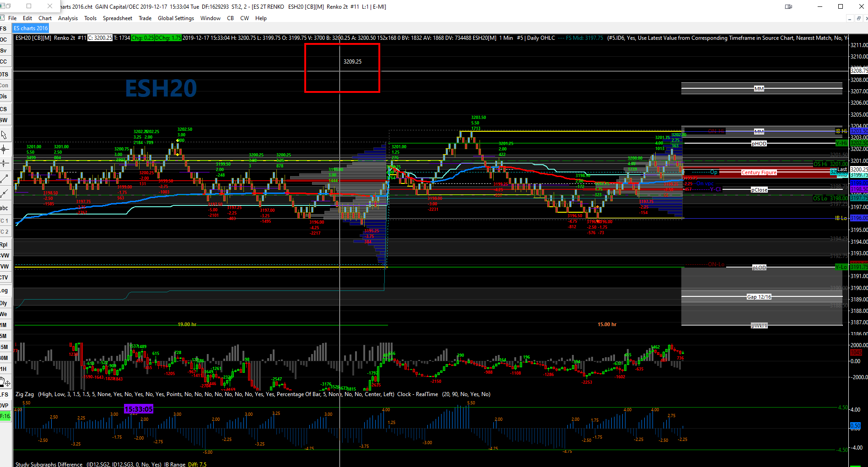Toggle the Rpl replay button
This screenshot has height=467, width=868.
coord(4,245)
